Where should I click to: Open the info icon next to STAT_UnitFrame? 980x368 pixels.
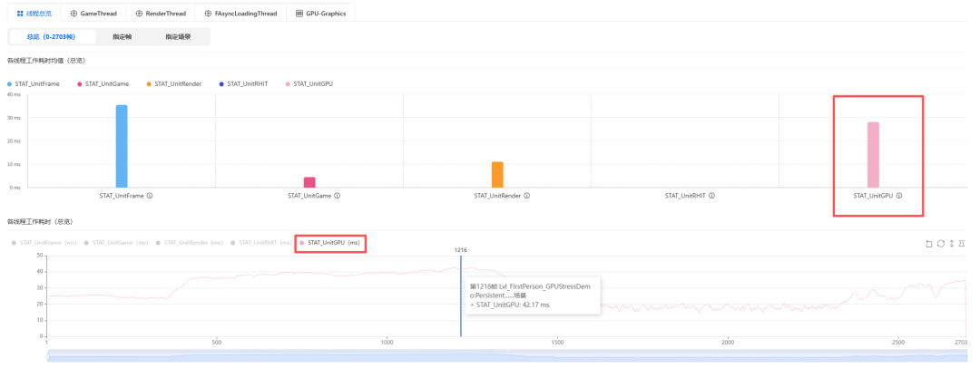pos(150,196)
